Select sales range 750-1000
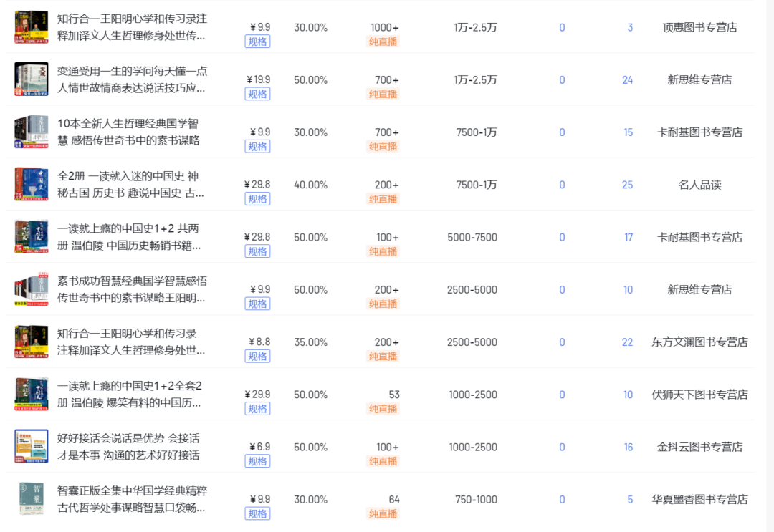 click(476, 500)
